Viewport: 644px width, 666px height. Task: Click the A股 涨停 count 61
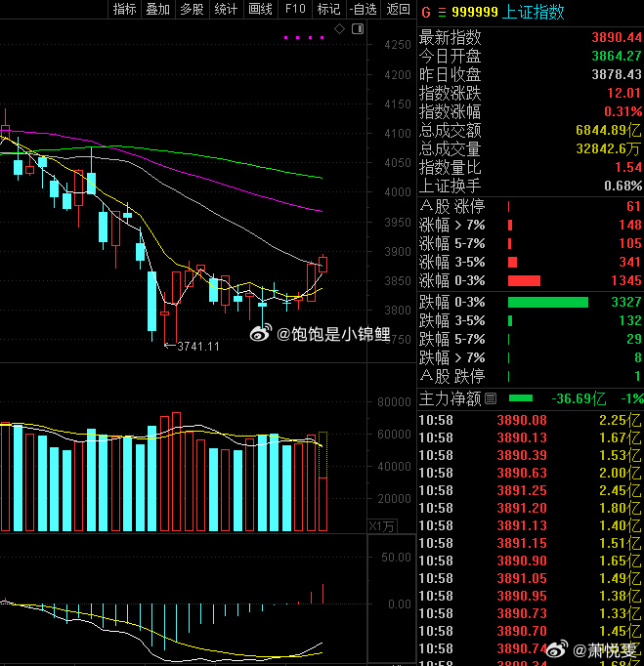tap(633, 206)
